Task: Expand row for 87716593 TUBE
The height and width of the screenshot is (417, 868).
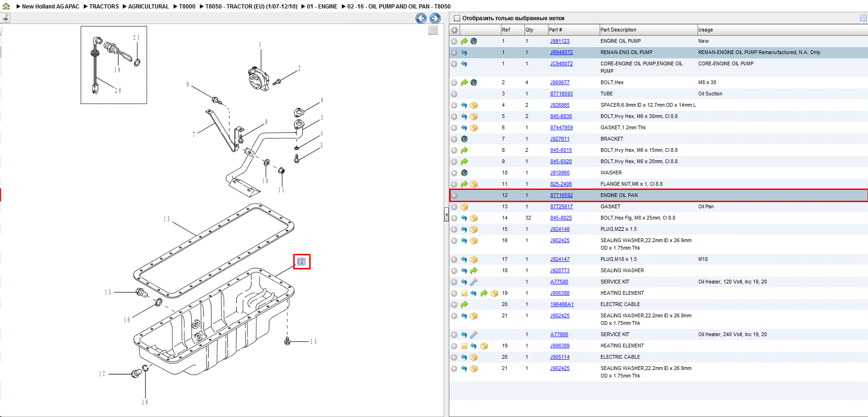Action: (454, 94)
